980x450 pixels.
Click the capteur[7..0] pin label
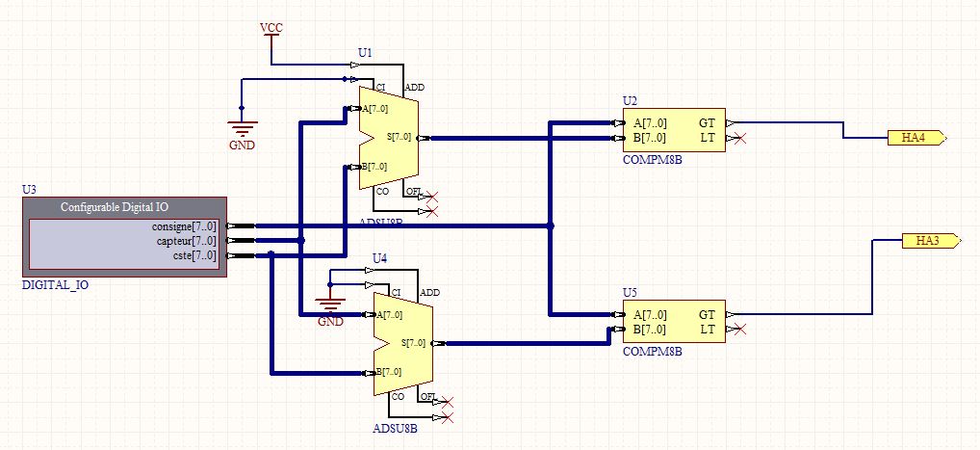[187, 241]
